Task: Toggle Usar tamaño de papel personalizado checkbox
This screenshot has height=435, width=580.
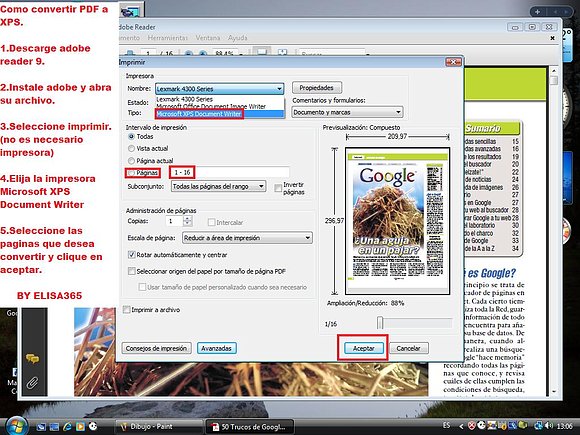Action: pyautogui.click(x=142, y=287)
